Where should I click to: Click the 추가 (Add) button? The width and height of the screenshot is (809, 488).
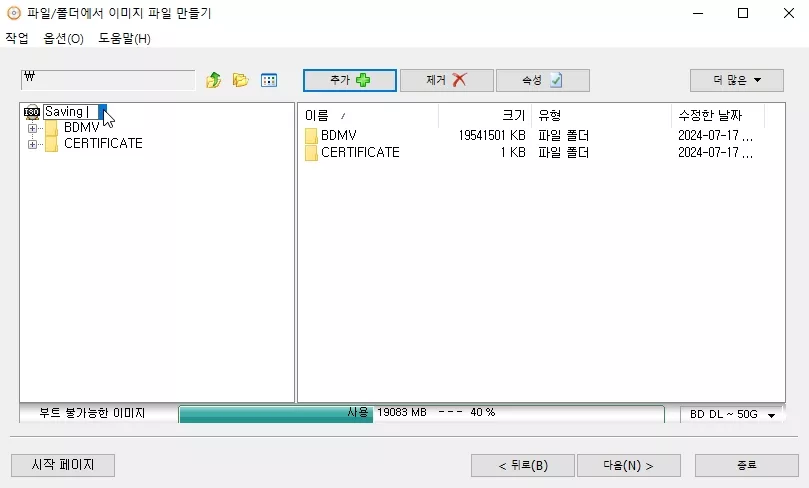[350, 80]
